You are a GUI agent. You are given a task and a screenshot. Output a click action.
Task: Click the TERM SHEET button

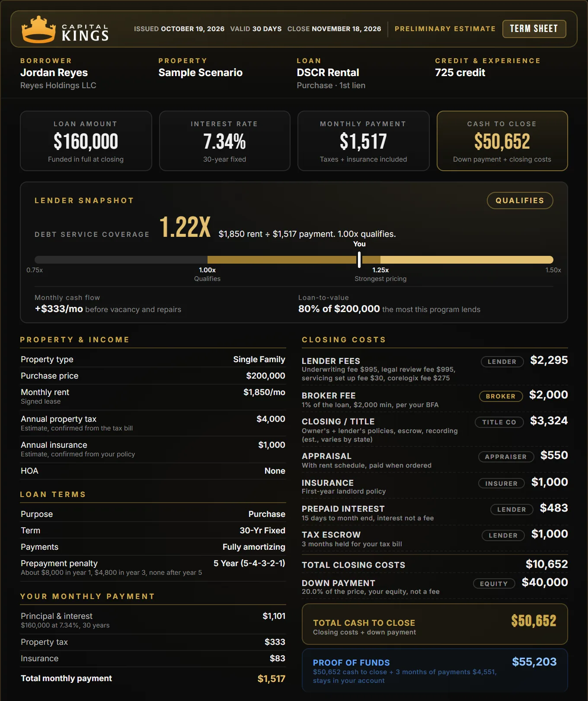pyautogui.click(x=534, y=29)
